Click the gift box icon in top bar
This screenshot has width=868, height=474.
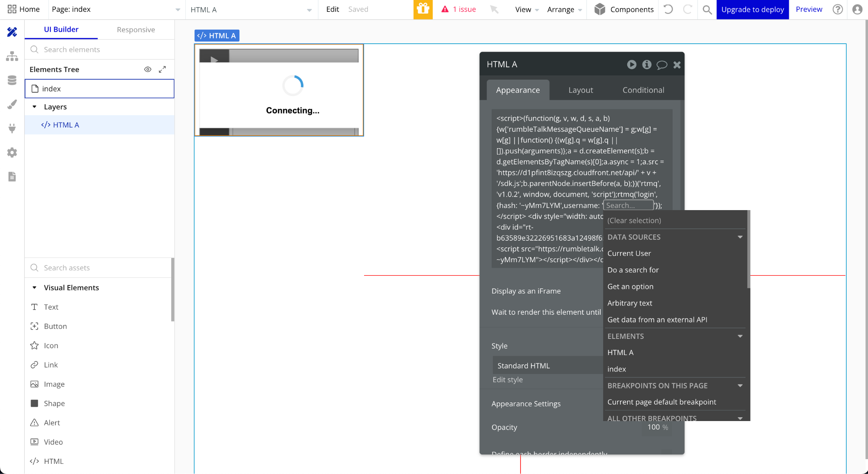[423, 9]
